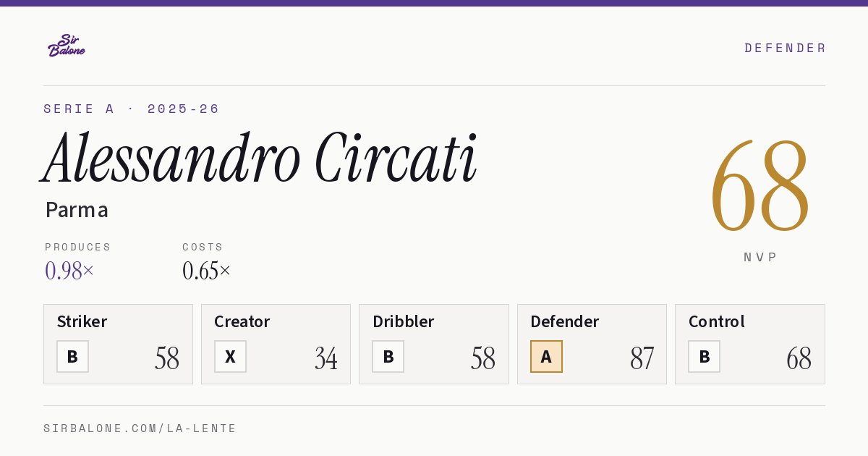Image resolution: width=868 pixels, height=456 pixels.
Task: Click the B grade badge in Control card
Action: tap(704, 357)
